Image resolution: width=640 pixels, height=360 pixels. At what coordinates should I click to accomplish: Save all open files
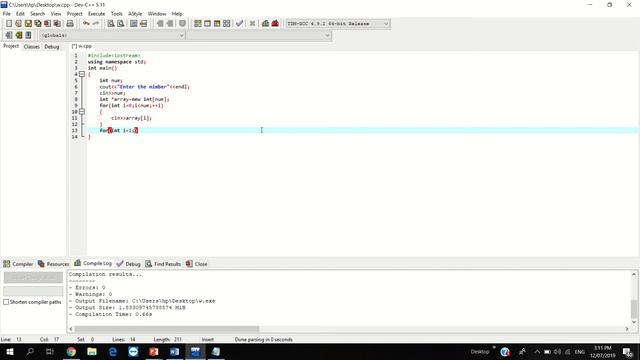pyautogui.click(x=38, y=24)
